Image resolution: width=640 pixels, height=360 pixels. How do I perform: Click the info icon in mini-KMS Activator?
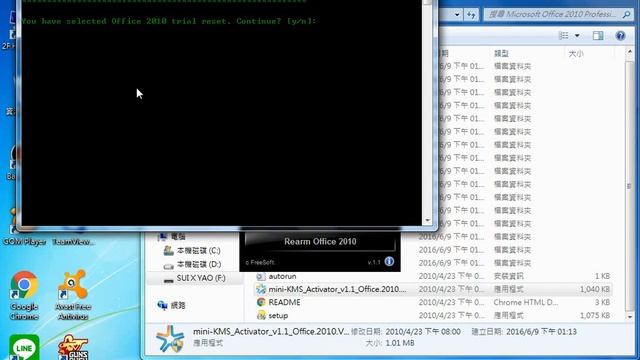pyautogui.click(x=389, y=261)
